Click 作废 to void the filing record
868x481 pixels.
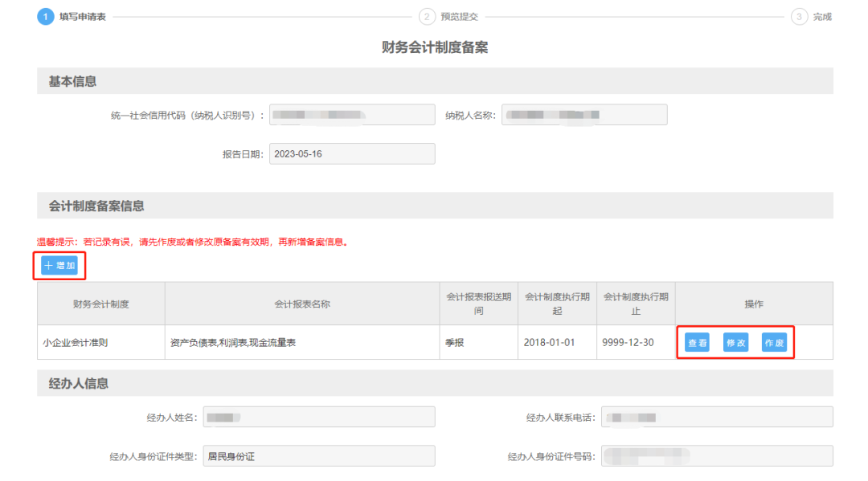click(774, 343)
